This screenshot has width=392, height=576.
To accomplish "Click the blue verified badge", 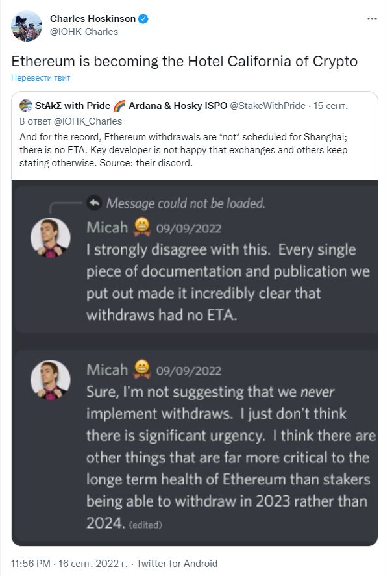I will click(x=143, y=19).
